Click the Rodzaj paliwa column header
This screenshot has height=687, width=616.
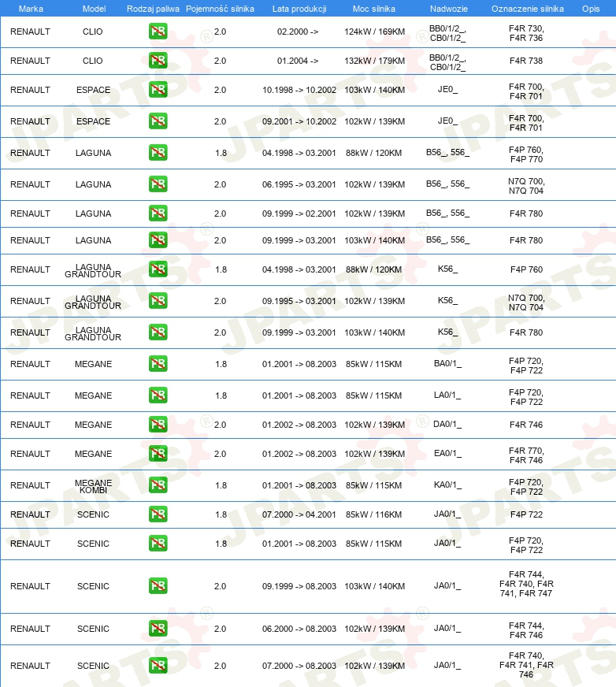(153, 9)
